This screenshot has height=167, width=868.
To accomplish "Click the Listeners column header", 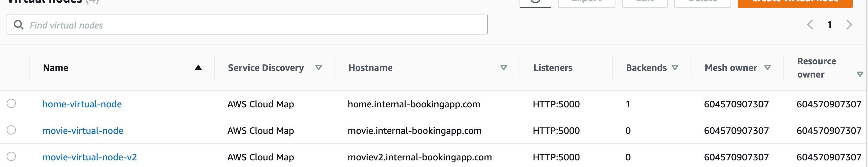I will click(x=553, y=68).
